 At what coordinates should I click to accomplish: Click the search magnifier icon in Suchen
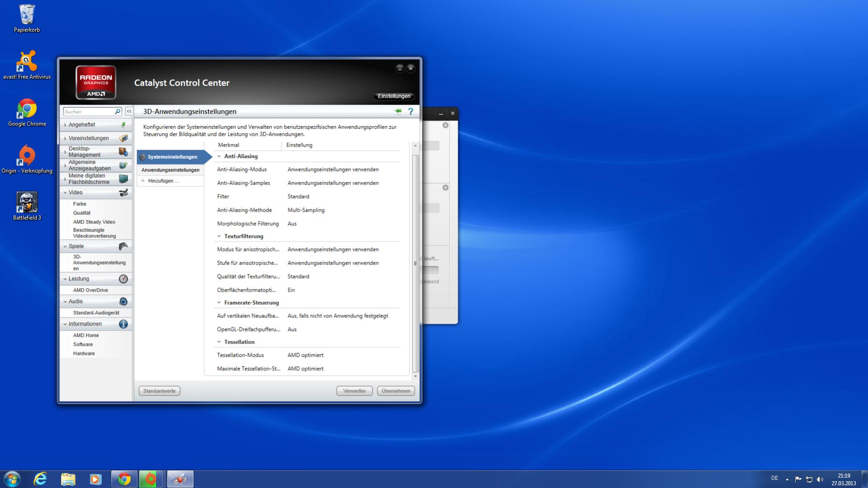click(118, 111)
